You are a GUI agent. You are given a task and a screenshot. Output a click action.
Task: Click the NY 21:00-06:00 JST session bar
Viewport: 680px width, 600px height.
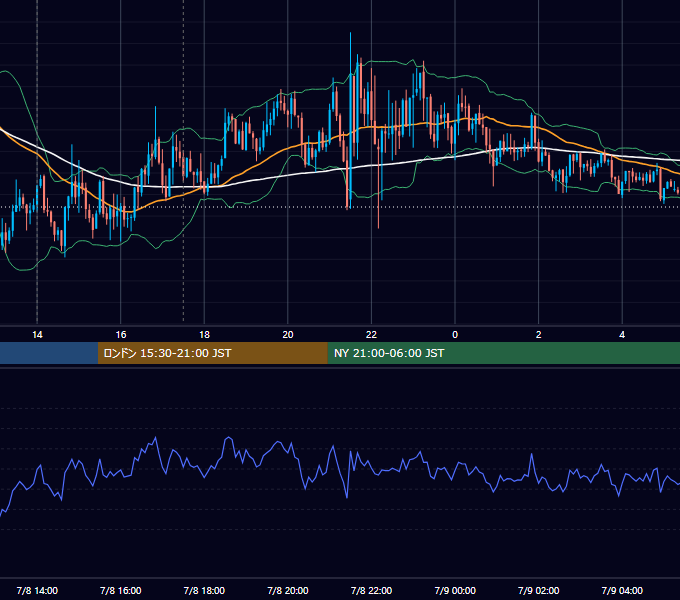click(503, 353)
